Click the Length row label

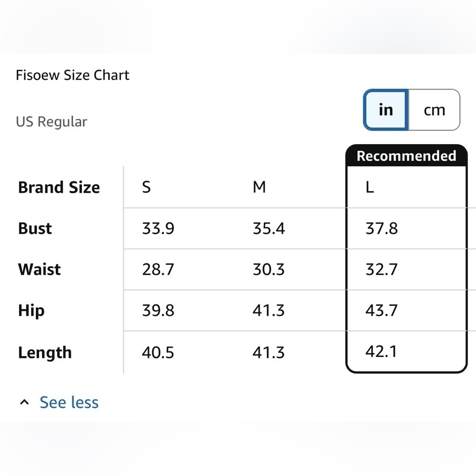45,353
